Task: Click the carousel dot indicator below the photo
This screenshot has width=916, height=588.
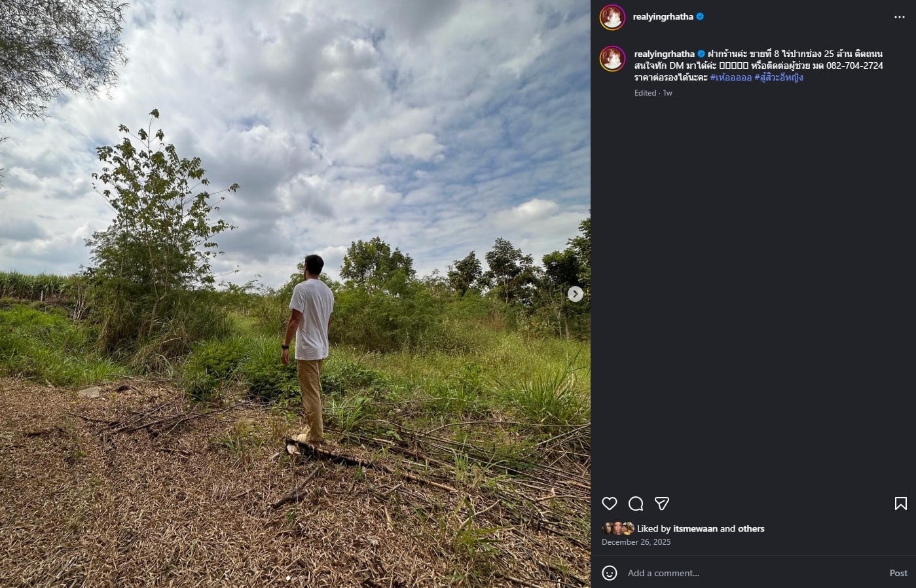Action: pos(289,579)
